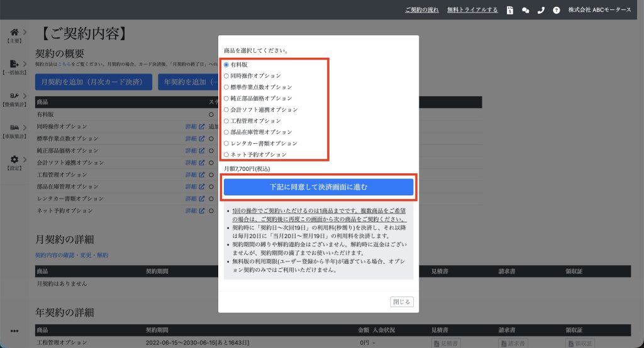
Task: Select the レンタカー書類オプション radio option
Action: [226, 143]
